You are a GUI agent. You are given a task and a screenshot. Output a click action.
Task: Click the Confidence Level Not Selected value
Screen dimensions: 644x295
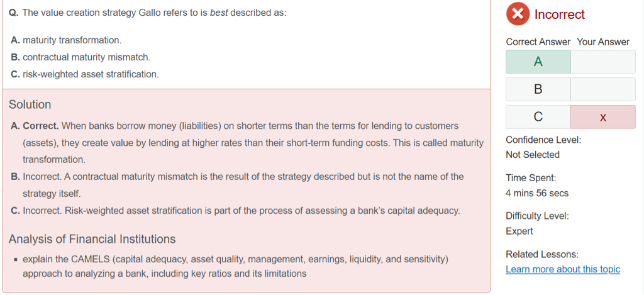tap(532, 155)
